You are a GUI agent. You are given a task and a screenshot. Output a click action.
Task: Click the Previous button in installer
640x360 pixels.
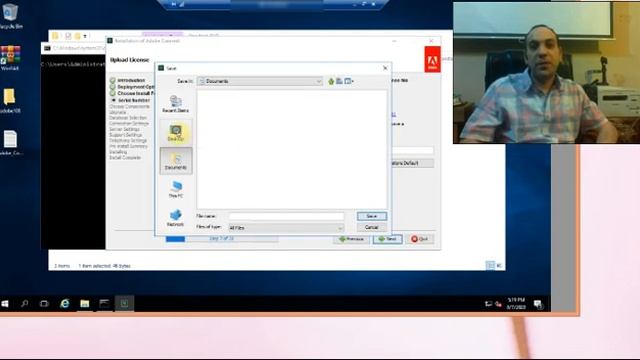tap(351, 239)
